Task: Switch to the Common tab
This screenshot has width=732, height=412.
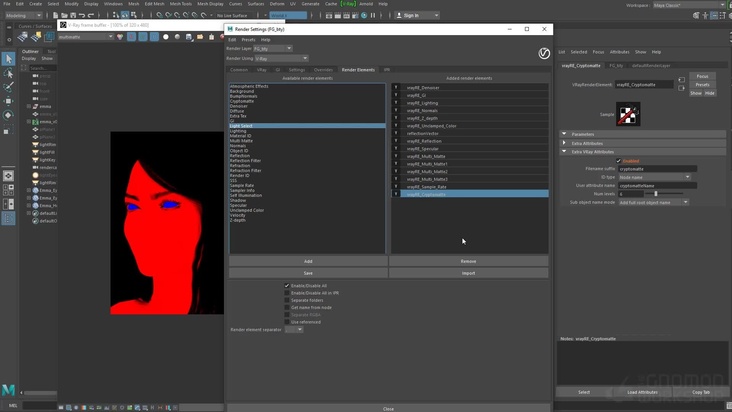Action: click(x=239, y=70)
